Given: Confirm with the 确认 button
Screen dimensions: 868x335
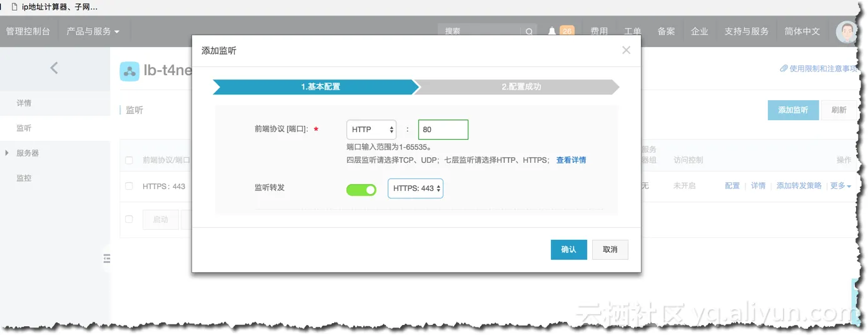Looking at the screenshot, I should (568, 249).
